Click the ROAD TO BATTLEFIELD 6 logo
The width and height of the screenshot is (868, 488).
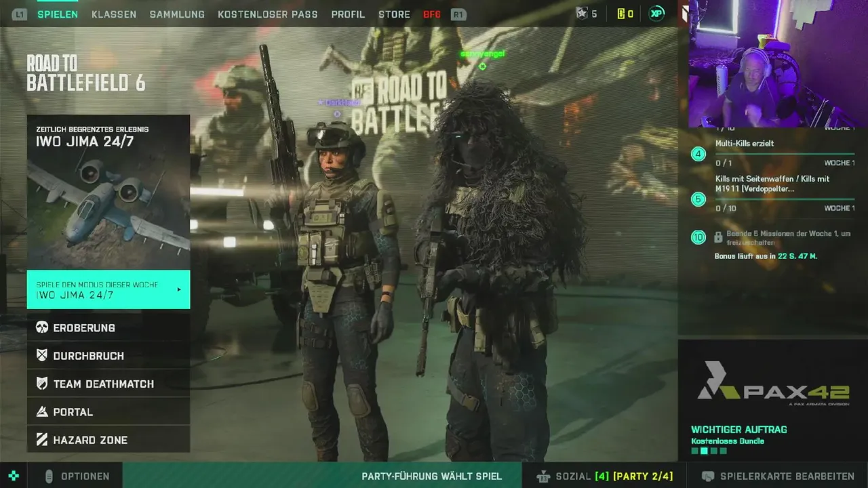point(85,73)
